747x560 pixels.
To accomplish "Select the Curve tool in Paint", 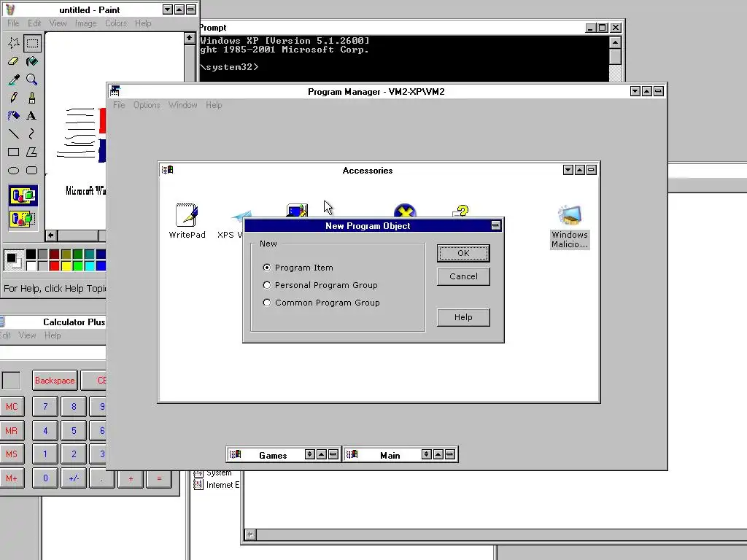I will (32, 134).
